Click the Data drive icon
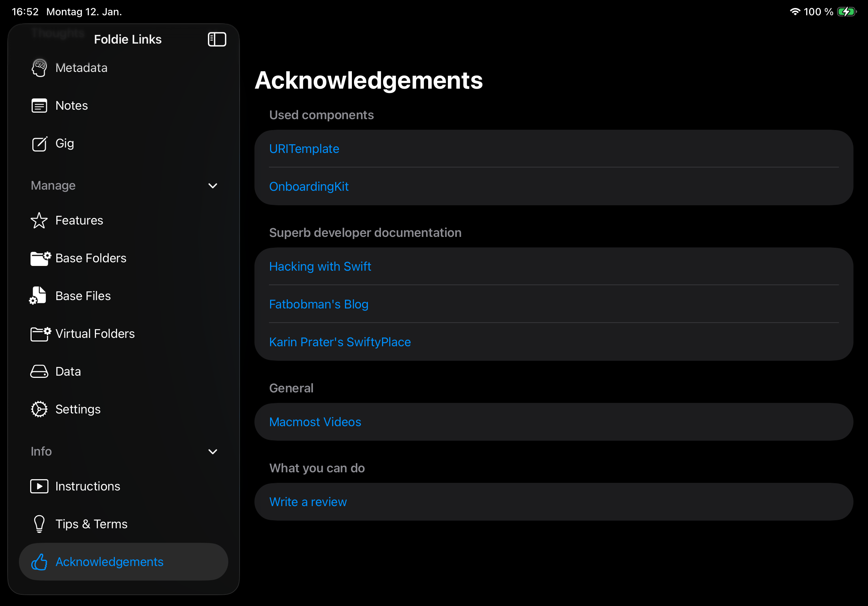The width and height of the screenshot is (868, 606). 39,371
